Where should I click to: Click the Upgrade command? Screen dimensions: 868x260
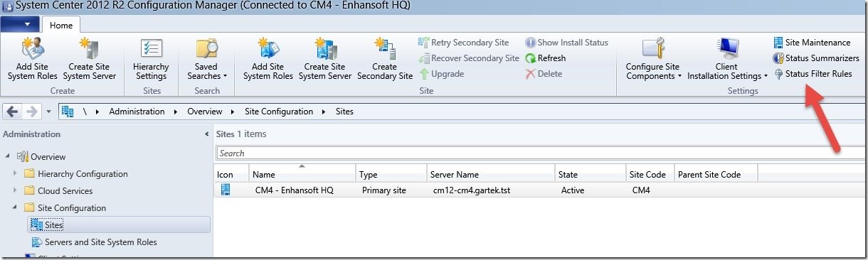tap(441, 74)
